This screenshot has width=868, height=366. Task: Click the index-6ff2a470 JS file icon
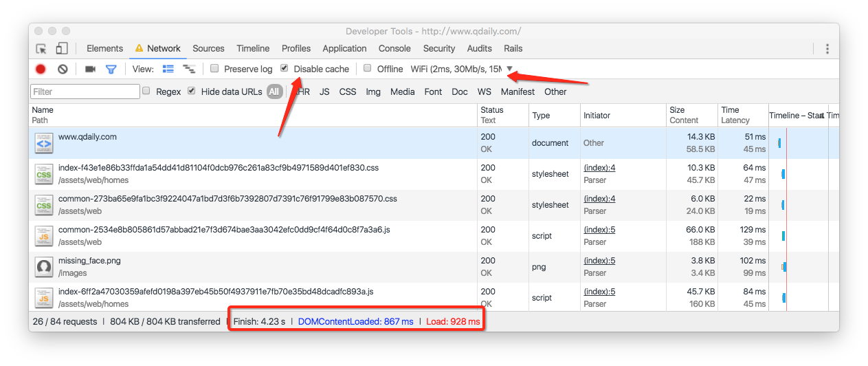44,297
